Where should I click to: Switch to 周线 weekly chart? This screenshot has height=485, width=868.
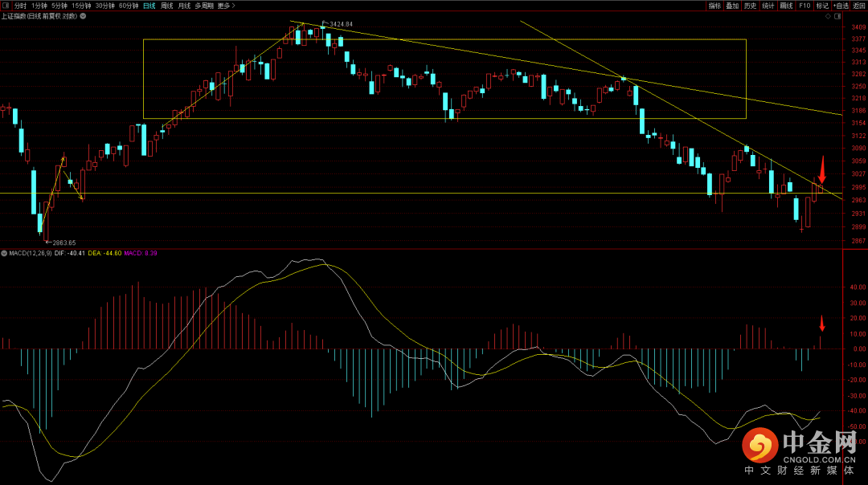click(x=167, y=6)
